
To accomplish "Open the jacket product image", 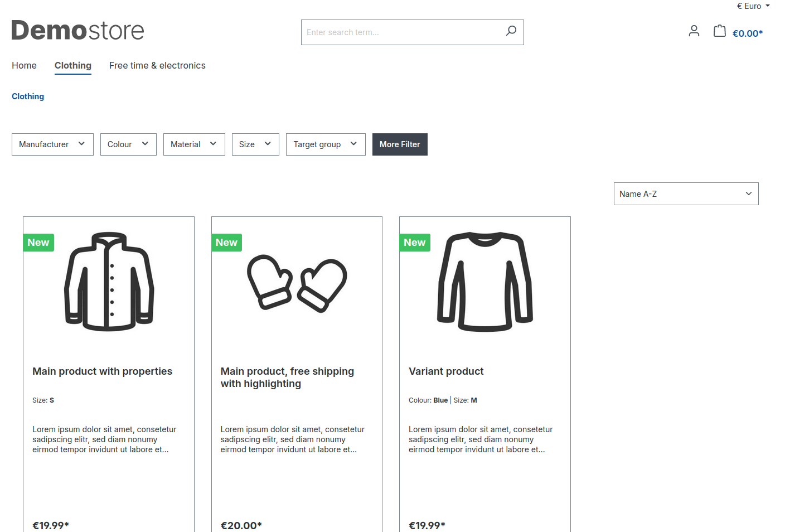I will coord(109,282).
